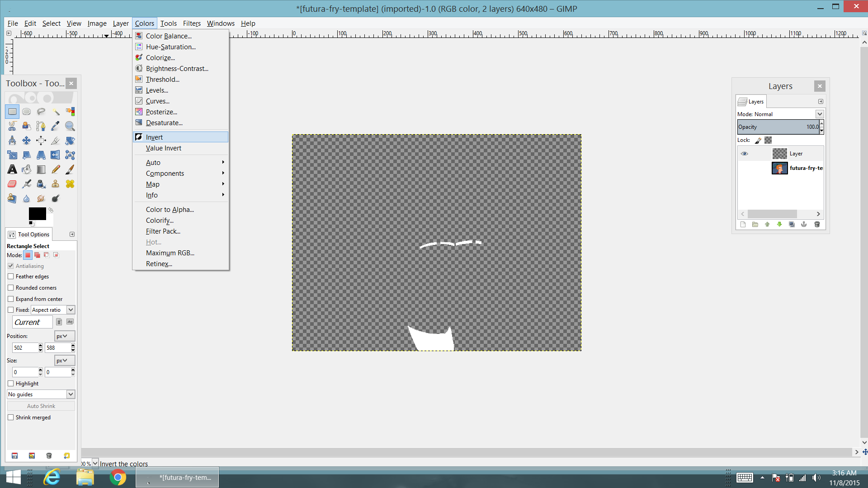Click the duplicate layer icon
This screenshot has width=868, height=488.
click(x=792, y=225)
